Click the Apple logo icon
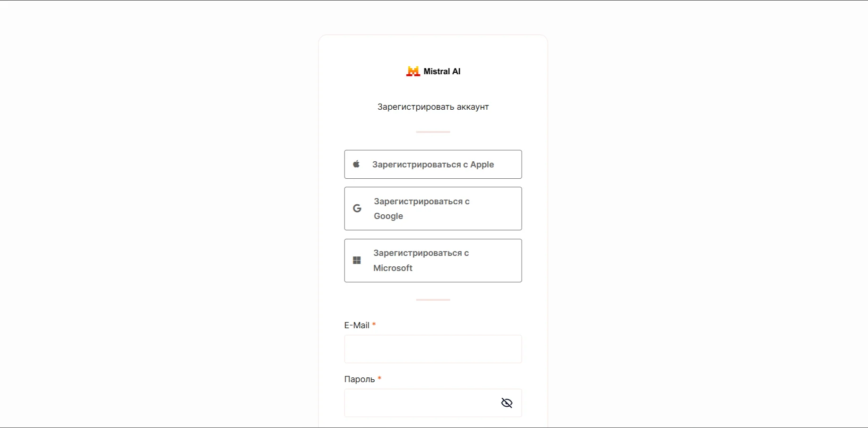 (x=357, y=164)
